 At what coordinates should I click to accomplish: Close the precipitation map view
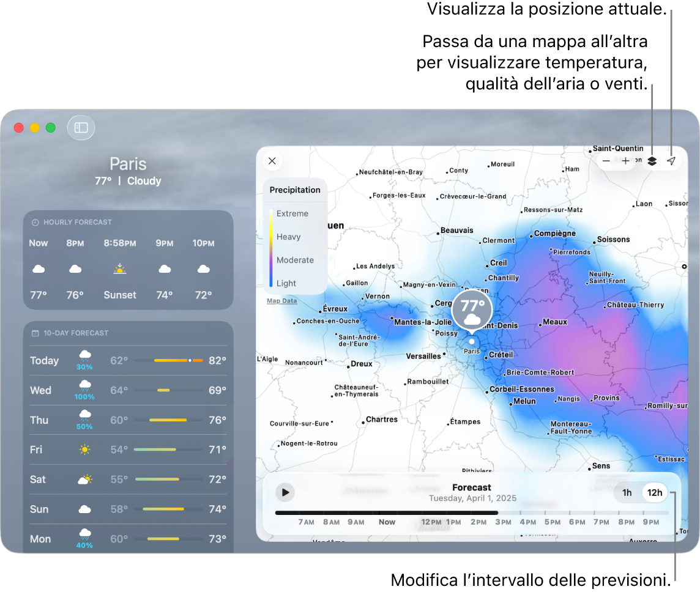pos(272,161)
